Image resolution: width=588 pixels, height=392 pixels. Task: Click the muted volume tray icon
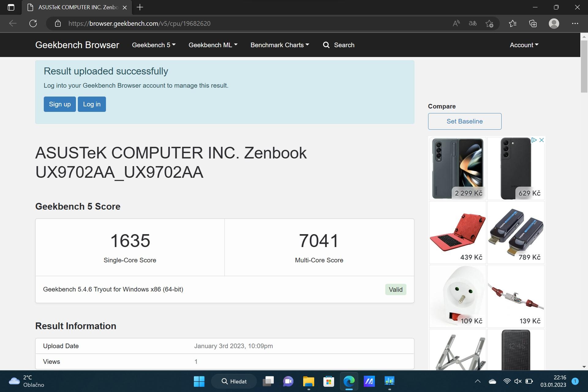coord(518,381)
